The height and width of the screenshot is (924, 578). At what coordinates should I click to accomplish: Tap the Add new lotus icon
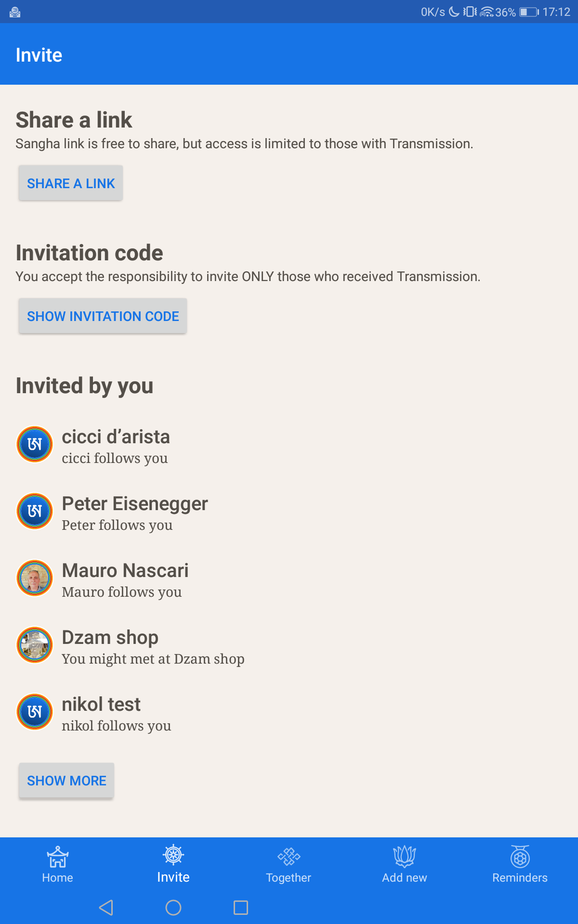point(405,856)
